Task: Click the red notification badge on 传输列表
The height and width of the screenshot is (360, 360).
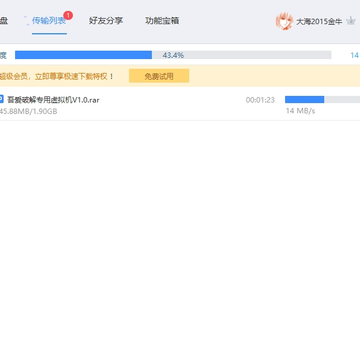Action: 68,15
